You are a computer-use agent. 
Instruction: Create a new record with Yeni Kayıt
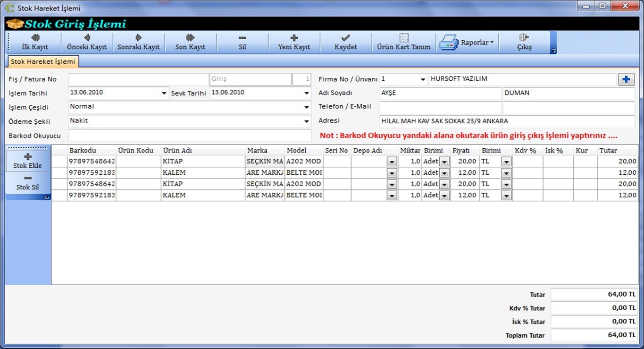294,42
